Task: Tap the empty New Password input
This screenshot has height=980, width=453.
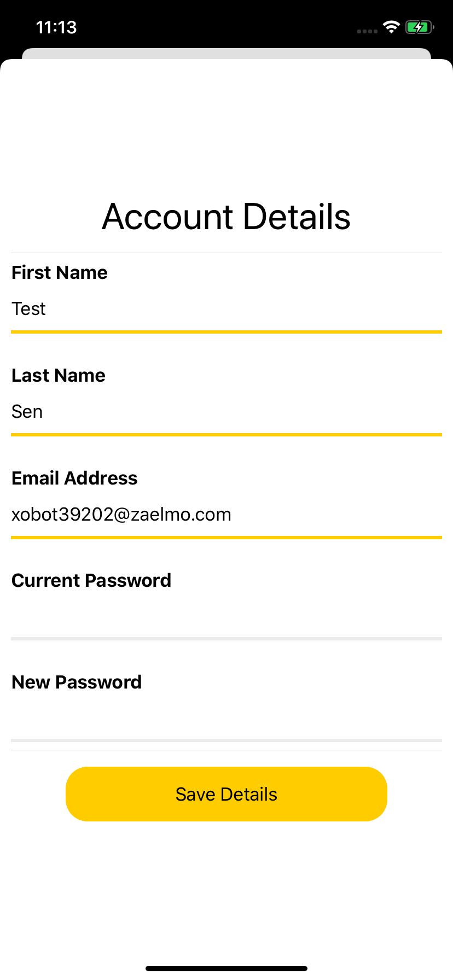Action: (226, 718)
